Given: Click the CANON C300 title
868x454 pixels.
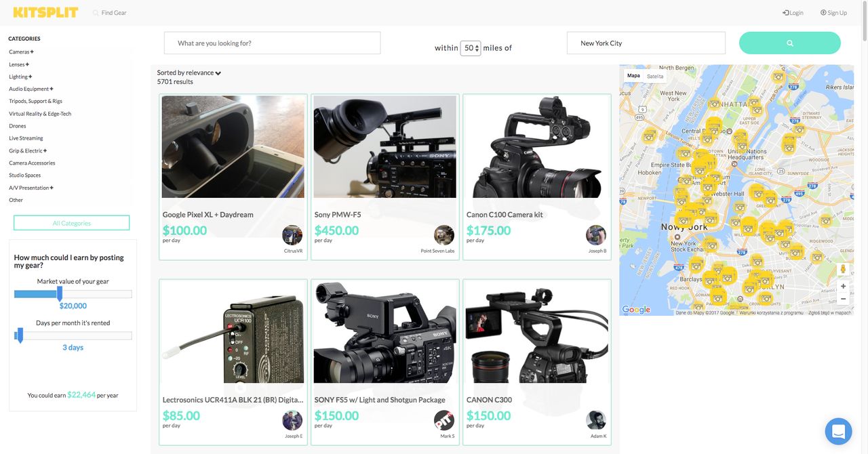Looking at the screenshot, I should pyautogui.click(x=489, y=400).
